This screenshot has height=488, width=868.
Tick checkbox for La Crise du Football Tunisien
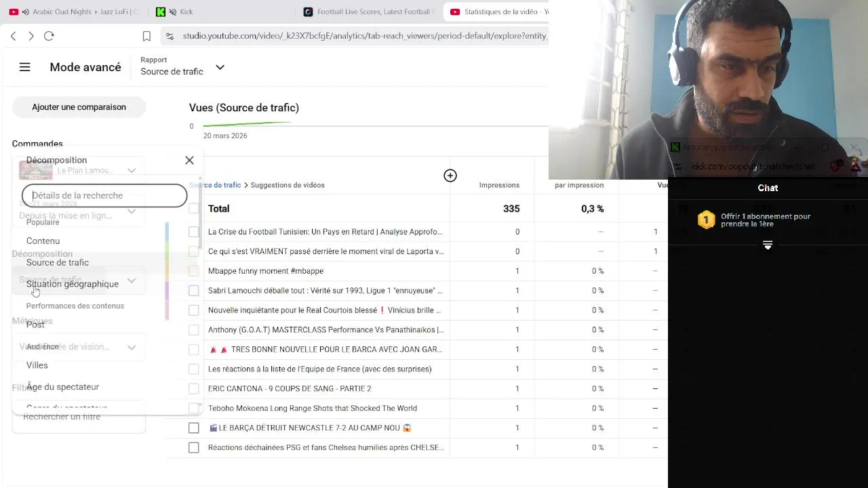click(x=194, y=232)
